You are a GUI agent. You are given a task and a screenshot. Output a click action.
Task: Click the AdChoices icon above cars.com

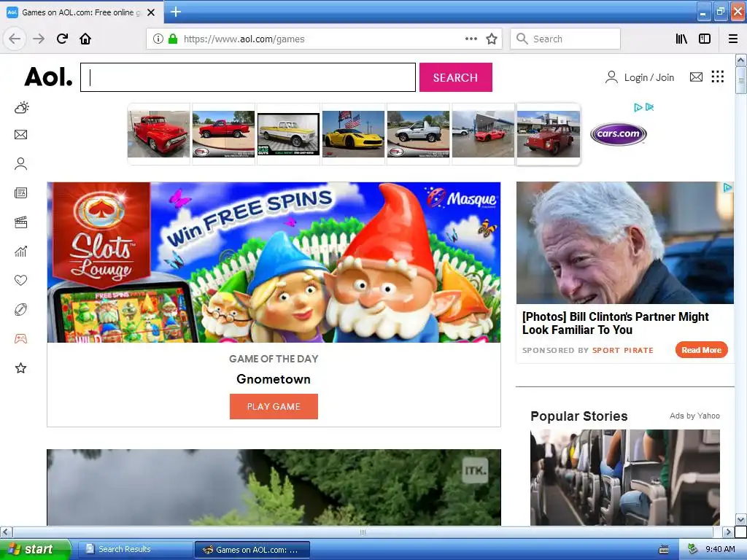[638, 107]
